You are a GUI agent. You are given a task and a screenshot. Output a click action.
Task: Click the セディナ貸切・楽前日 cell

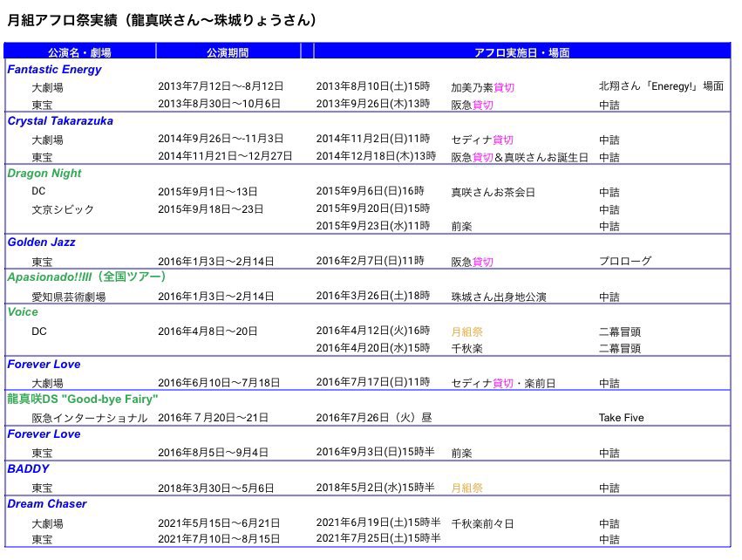coord(503,383)
